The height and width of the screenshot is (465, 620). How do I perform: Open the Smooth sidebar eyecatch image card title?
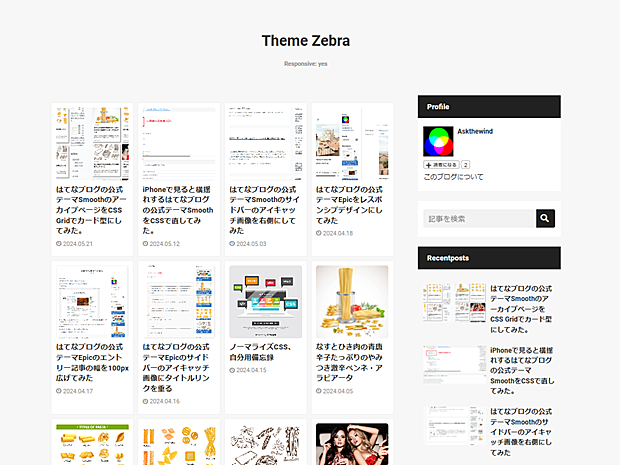[265, 210]
